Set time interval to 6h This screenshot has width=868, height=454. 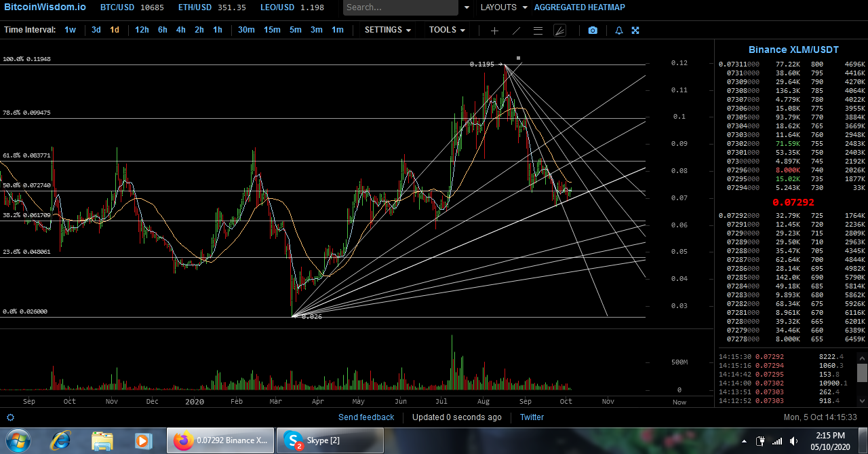[x=163, y=30]
